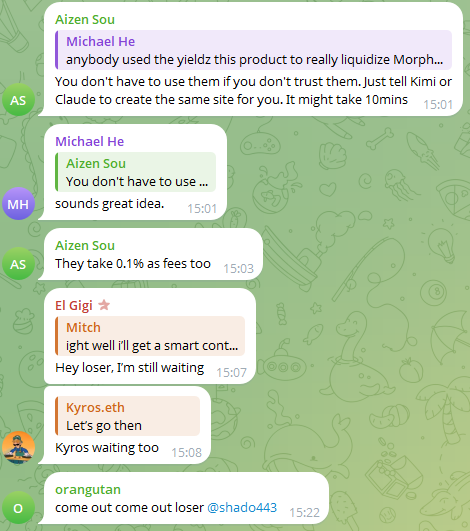
Task: Click Aizen Sou sender name on top message
Action: click(x=85, y=19)
